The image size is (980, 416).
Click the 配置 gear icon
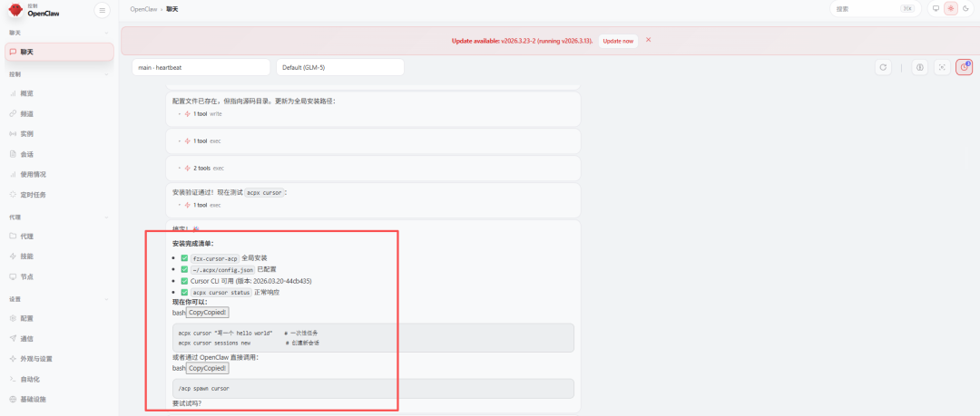click(13, 318)
